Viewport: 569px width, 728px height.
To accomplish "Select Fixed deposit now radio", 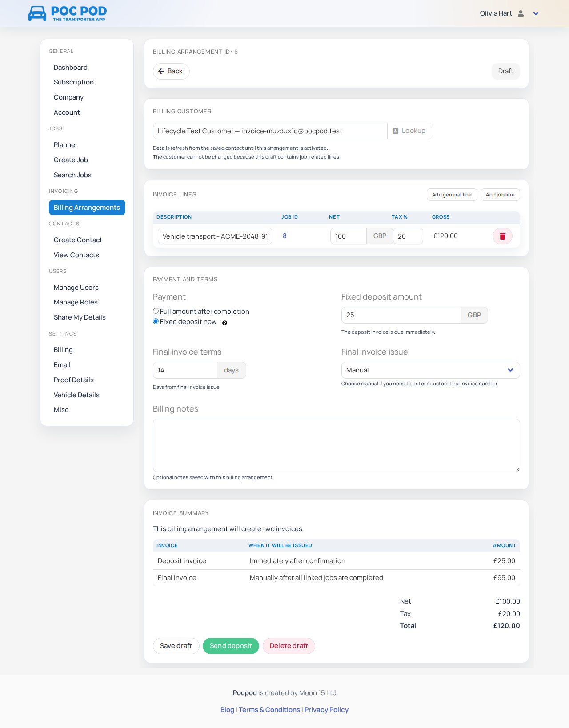I will coord(156,321).
